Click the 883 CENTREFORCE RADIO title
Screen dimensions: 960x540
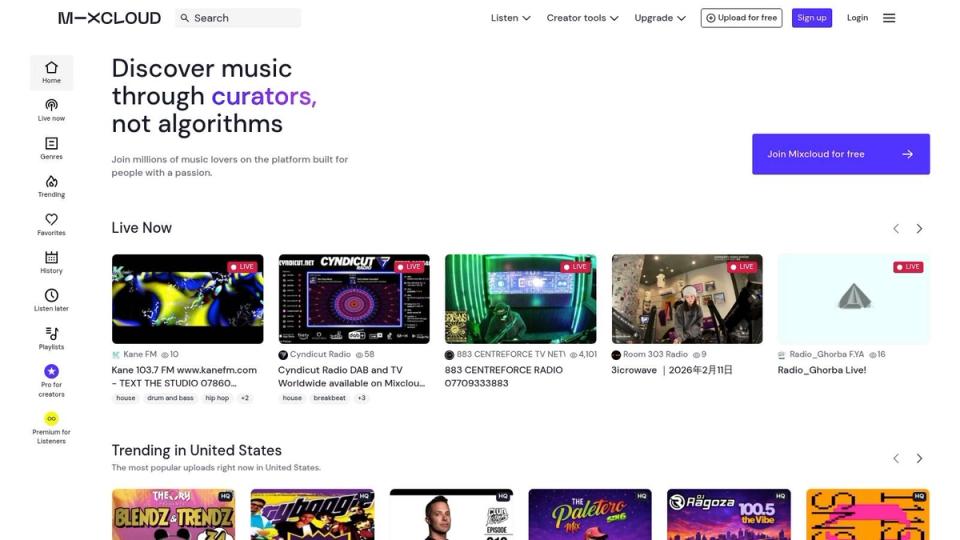[504, 377]
